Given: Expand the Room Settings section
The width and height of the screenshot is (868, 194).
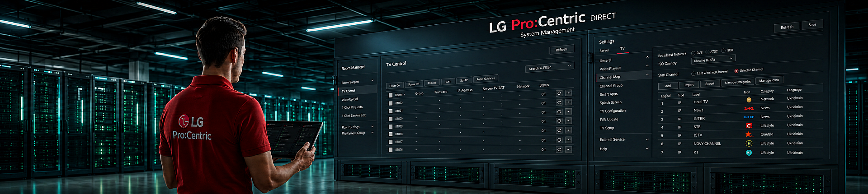Looking at the screenshot, I should 373,127.
